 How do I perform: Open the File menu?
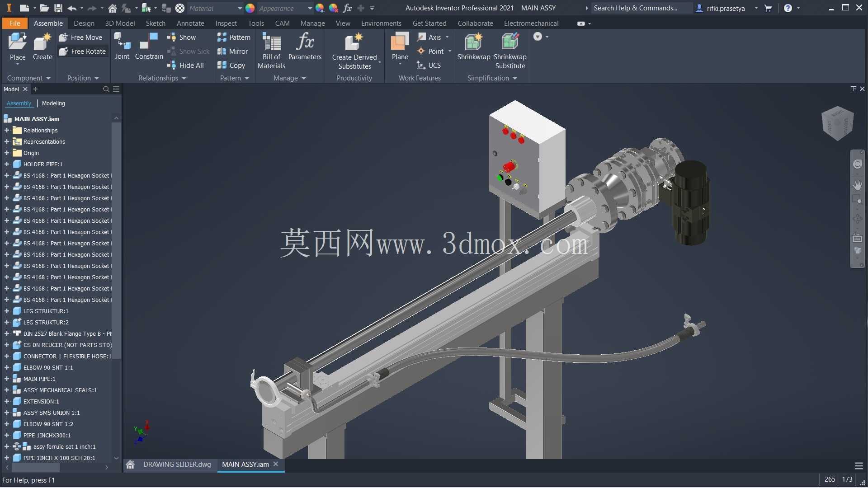click(15, 23)
